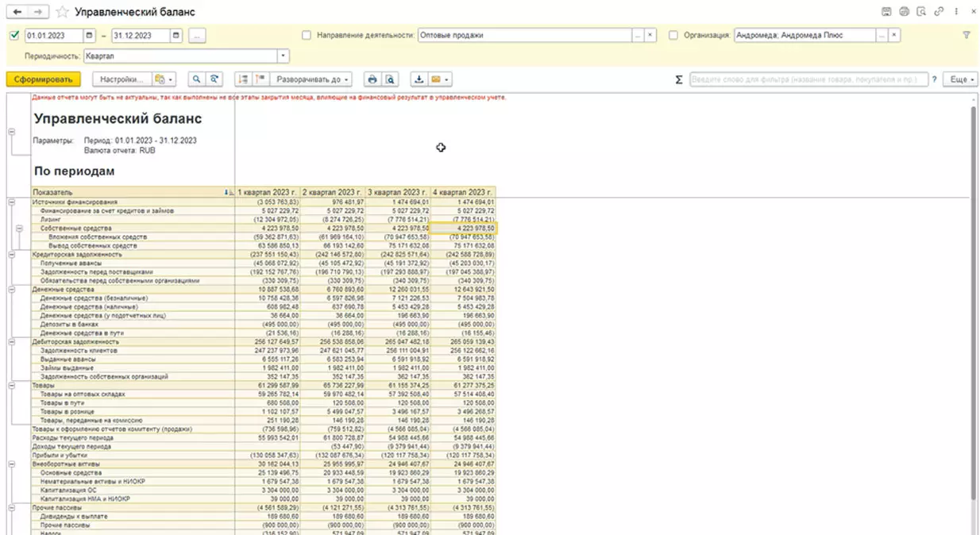Open the Периодичность dropdown list
The height and width of the screenshot is (535, 980).
[x=283, y=56]
